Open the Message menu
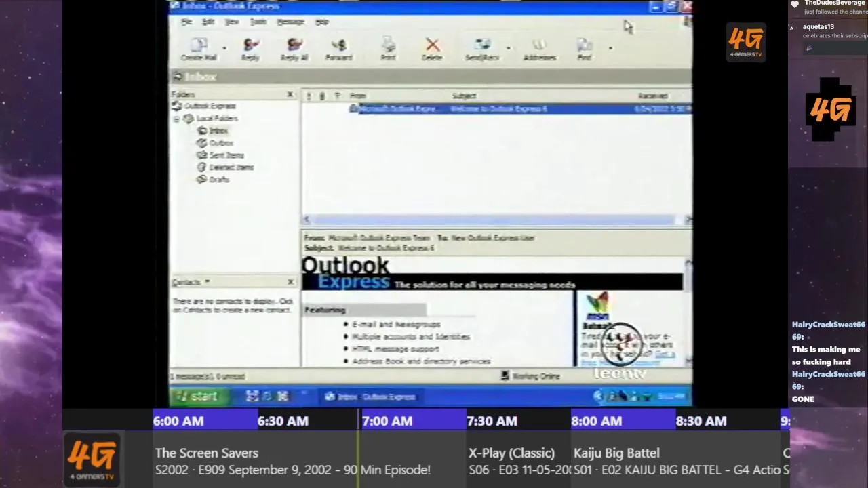Image resolution: width=868 pixels, height=488 pixels. (290, 22)
